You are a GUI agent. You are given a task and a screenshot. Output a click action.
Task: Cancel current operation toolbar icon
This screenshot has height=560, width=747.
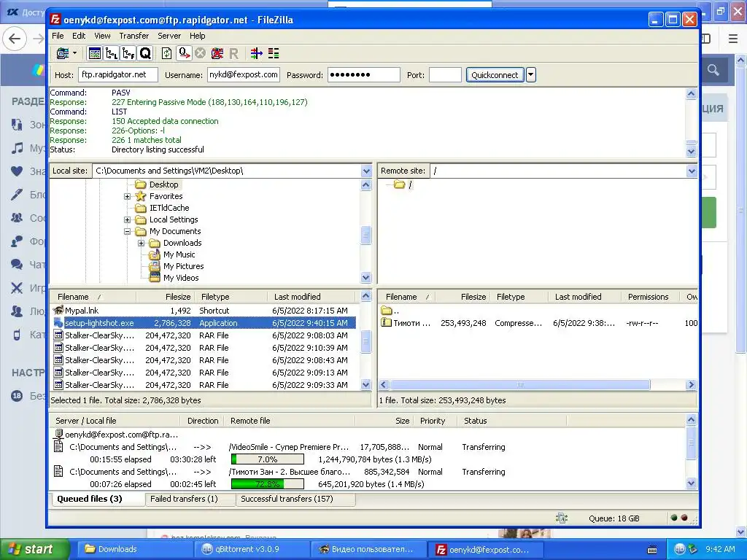point(200,53)
